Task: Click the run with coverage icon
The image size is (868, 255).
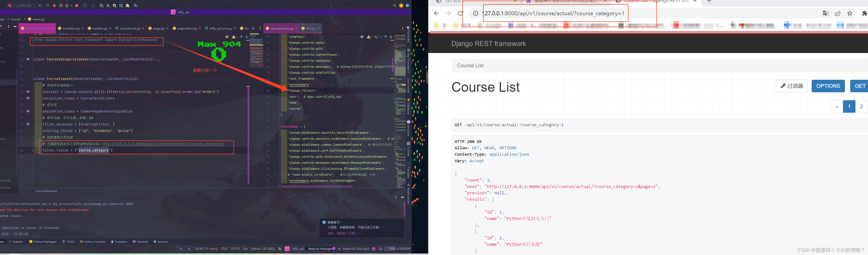Action: (61, 5)
